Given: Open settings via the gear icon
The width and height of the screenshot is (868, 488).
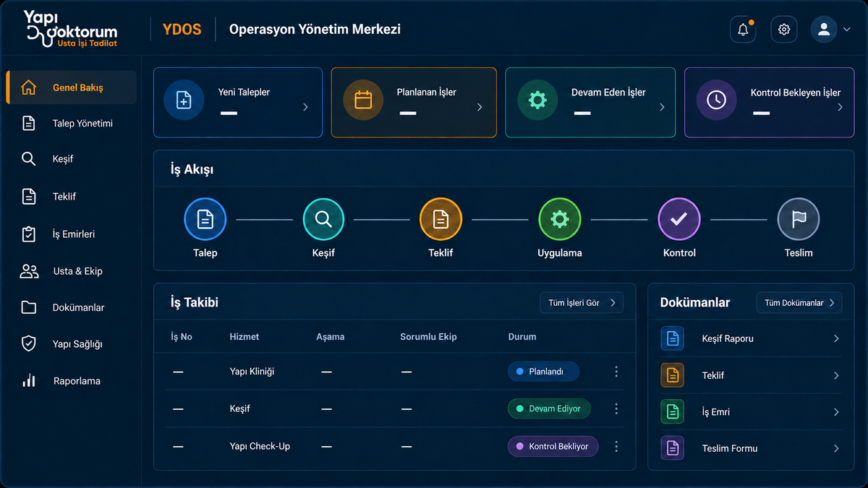Looking at the screenshot, I should click(x=783, y=30).
